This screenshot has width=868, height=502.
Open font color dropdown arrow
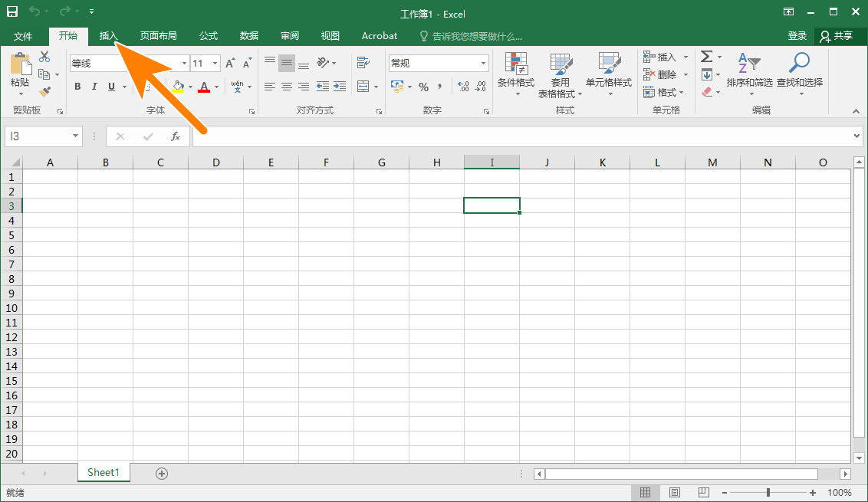[216, 87]
